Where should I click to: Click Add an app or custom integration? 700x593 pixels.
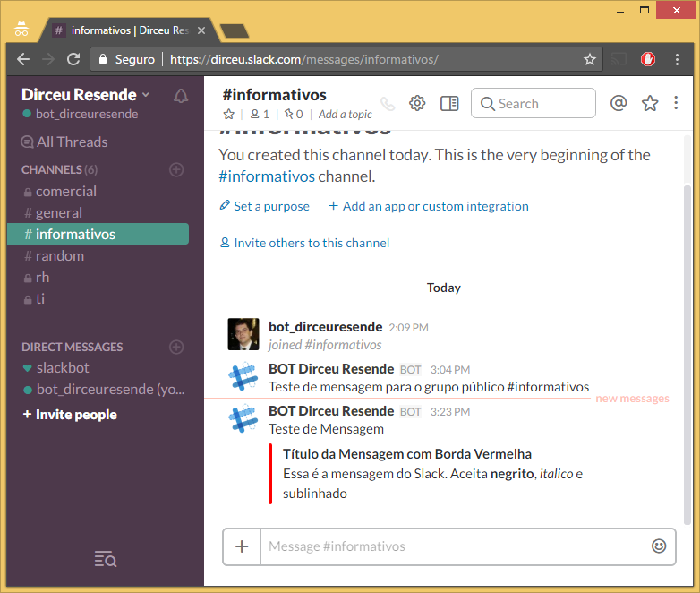pyautogui.click(x=429, y=206)
